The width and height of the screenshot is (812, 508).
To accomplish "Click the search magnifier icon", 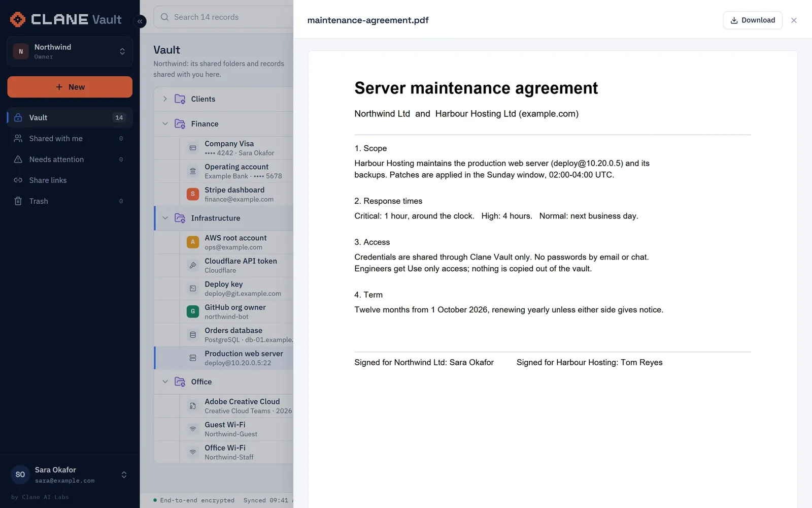I will [x=164, y=17].
